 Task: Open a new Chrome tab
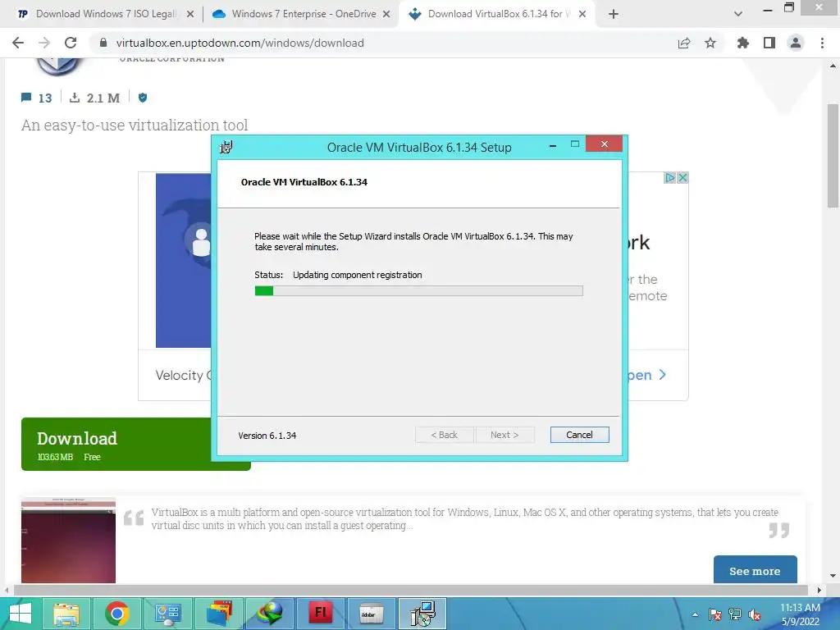(614, 14)
